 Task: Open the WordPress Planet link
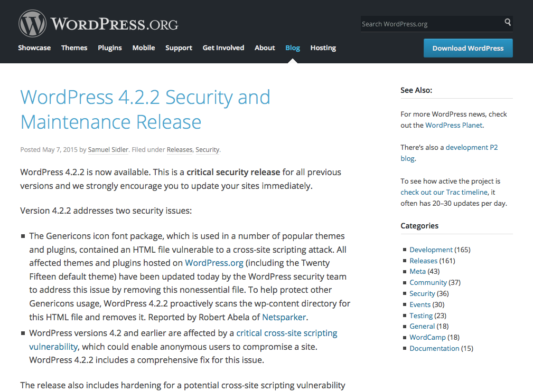pyautogui.click(x=454, y=125)
